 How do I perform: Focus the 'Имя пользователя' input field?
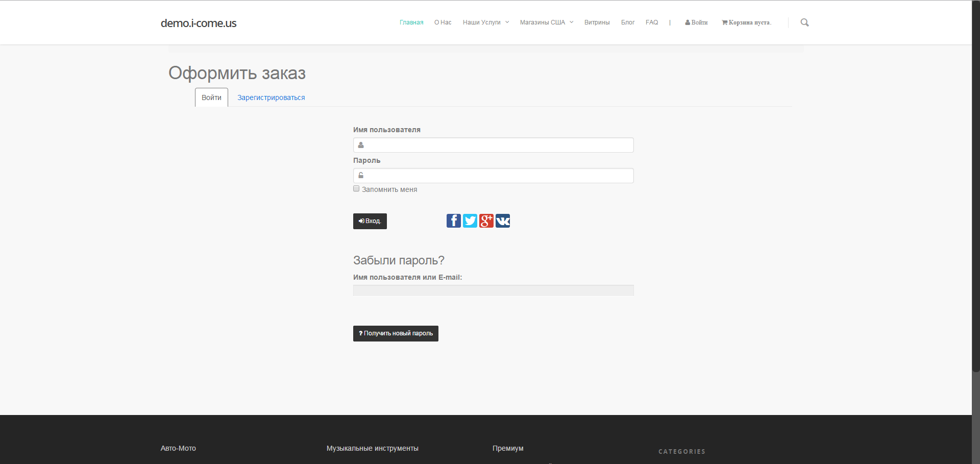(x=494, y=145)
